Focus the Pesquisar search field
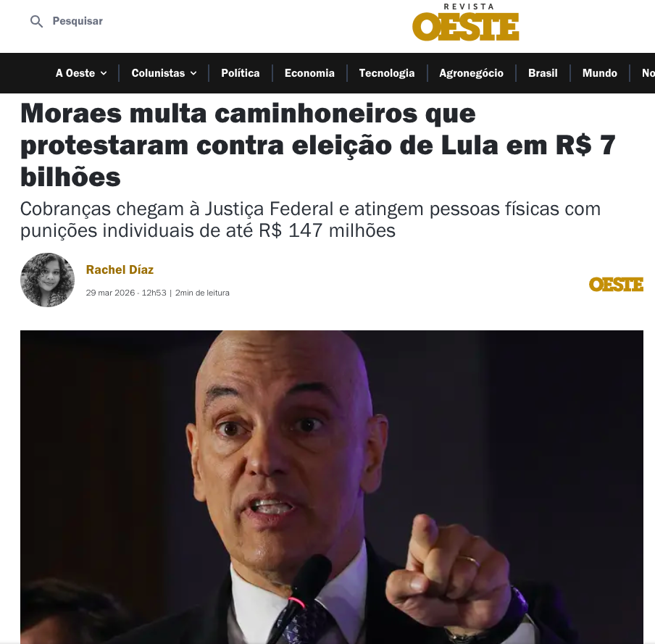 [78, 21]
